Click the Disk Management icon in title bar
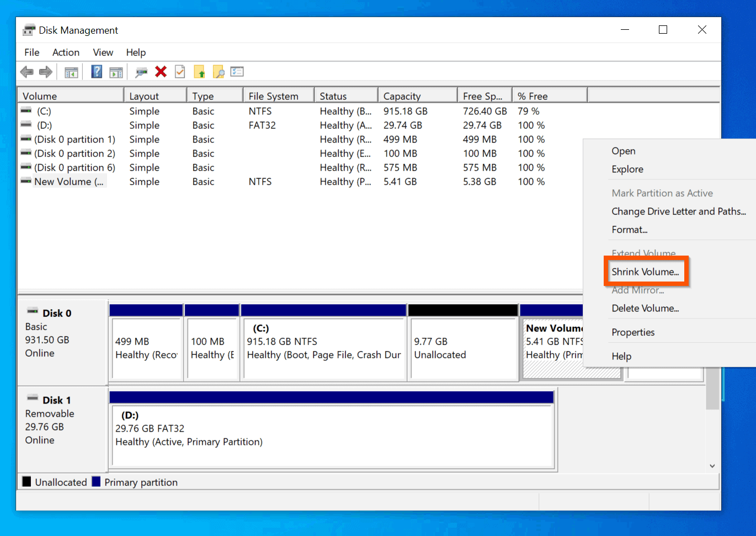 point(28,29)
